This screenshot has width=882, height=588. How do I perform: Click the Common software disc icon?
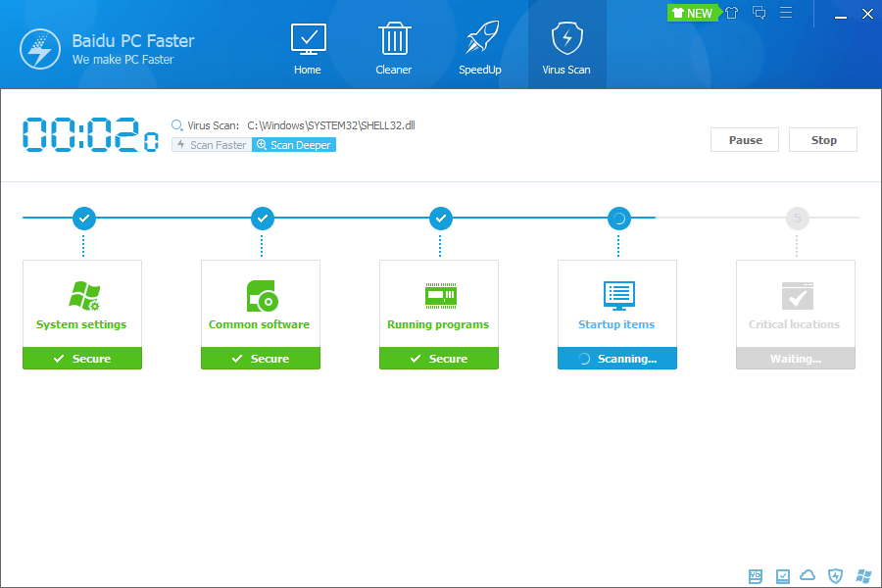[x=262, y=296]
